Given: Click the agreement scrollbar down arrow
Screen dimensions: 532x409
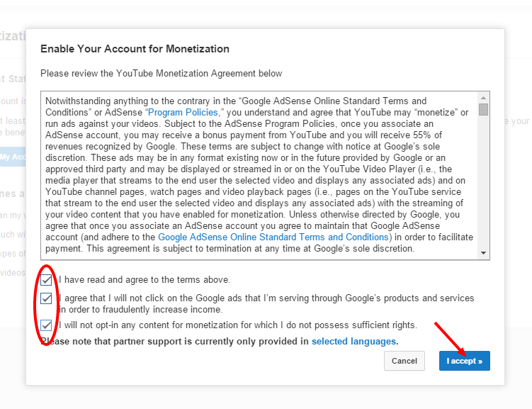Looking at the screenshot, I should 484,253.
